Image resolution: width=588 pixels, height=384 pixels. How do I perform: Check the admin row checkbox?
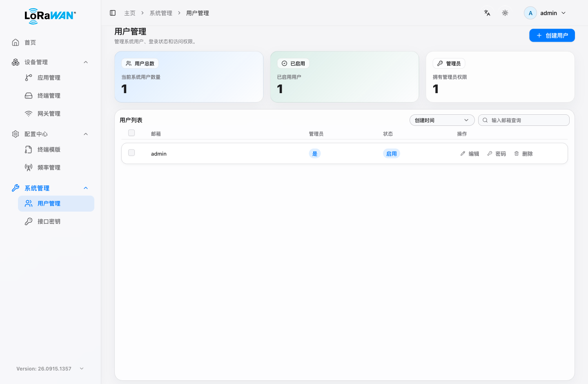(131, 152)
